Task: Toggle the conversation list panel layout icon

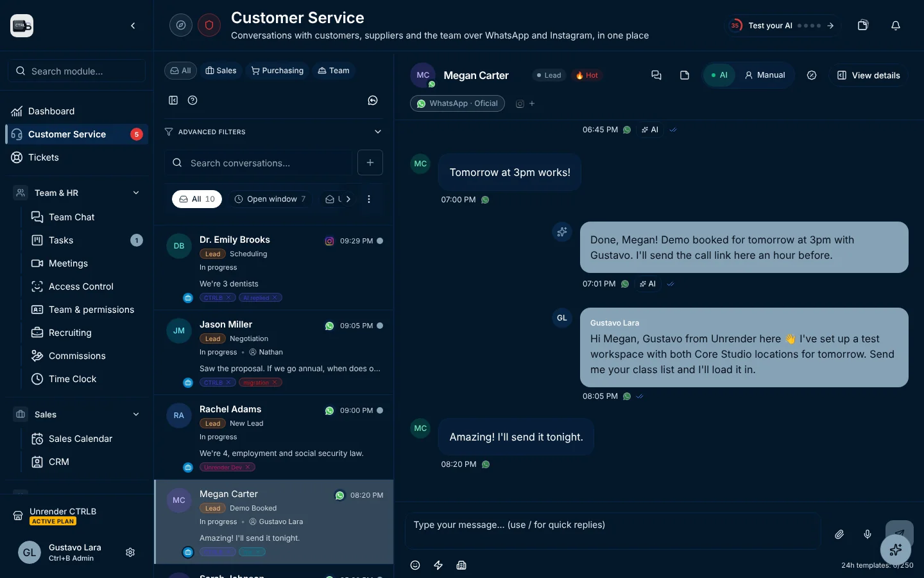Action: (173, 100)
